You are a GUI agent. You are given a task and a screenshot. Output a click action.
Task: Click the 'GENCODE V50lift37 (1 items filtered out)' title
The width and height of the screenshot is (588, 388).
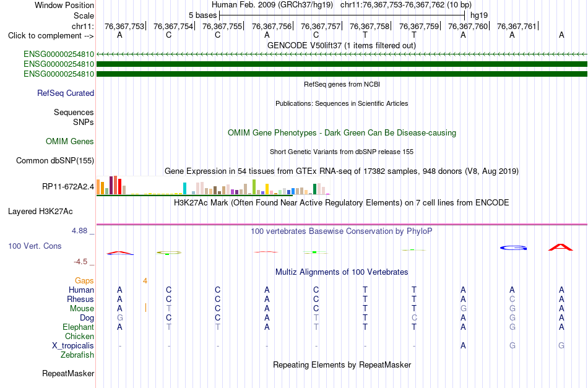click(x=342, y=45)
